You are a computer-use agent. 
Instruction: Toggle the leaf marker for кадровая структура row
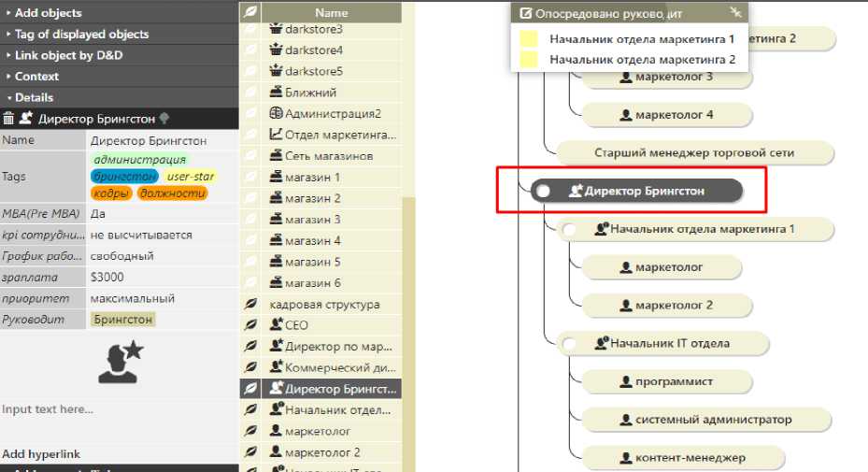pyautogui.click(x=250, y=304)
